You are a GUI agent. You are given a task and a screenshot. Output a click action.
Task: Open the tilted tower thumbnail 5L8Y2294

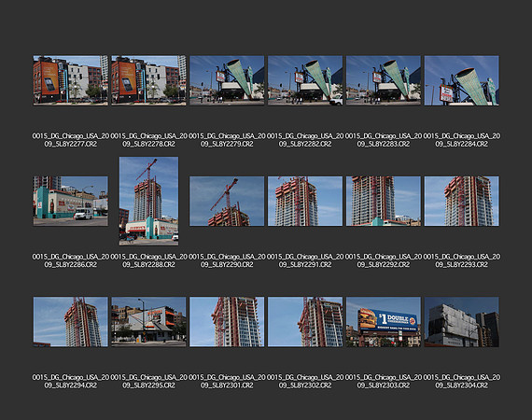(x=71, y=322)
